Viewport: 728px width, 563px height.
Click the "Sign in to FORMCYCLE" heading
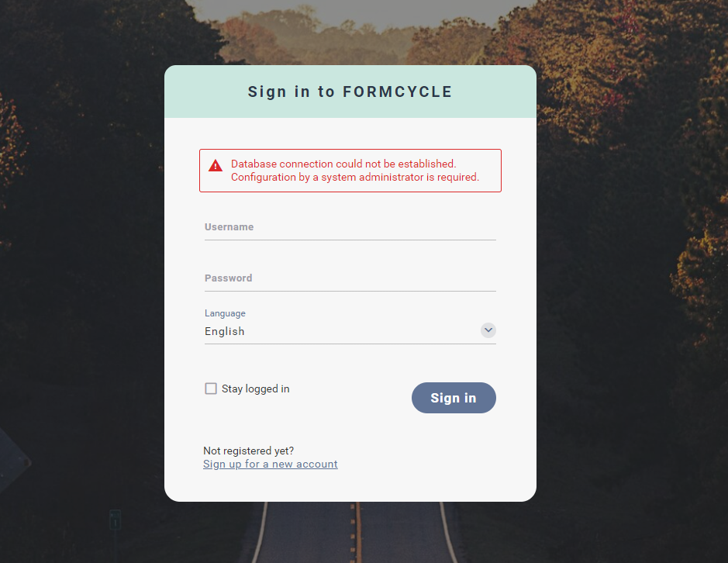pos(350,92)
